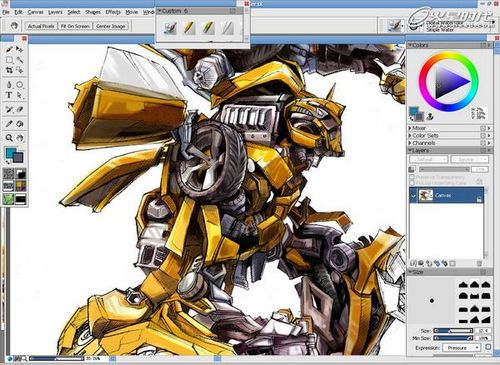Image resolution: width=500 pixels, height=365 pixels.
Task: Select the Magnifier tool
Action: click(9, 138)
